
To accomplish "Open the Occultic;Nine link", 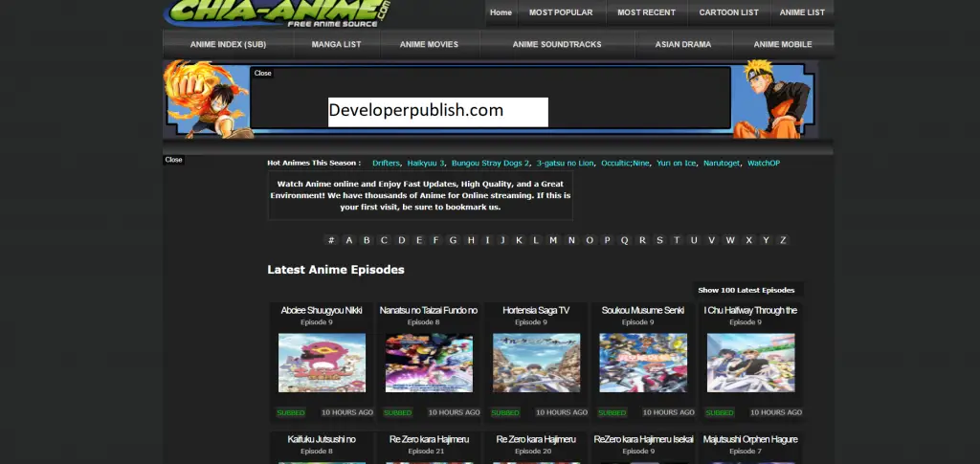I will (x=625, y=163).
